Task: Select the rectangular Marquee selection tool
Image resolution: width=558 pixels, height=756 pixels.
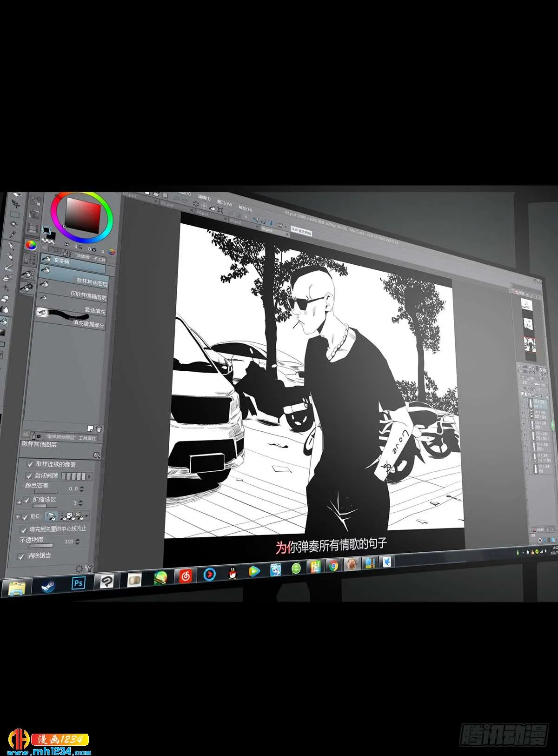Action: 15,215
